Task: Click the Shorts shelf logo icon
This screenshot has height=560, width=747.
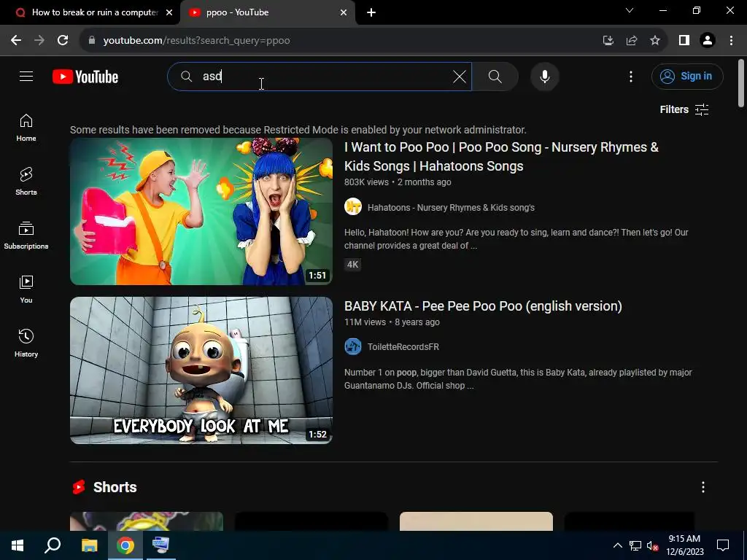Action: (x=79, y=486)
